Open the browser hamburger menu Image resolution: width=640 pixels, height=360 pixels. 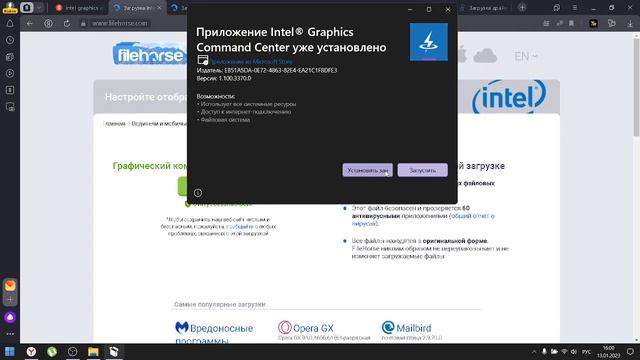575,8
